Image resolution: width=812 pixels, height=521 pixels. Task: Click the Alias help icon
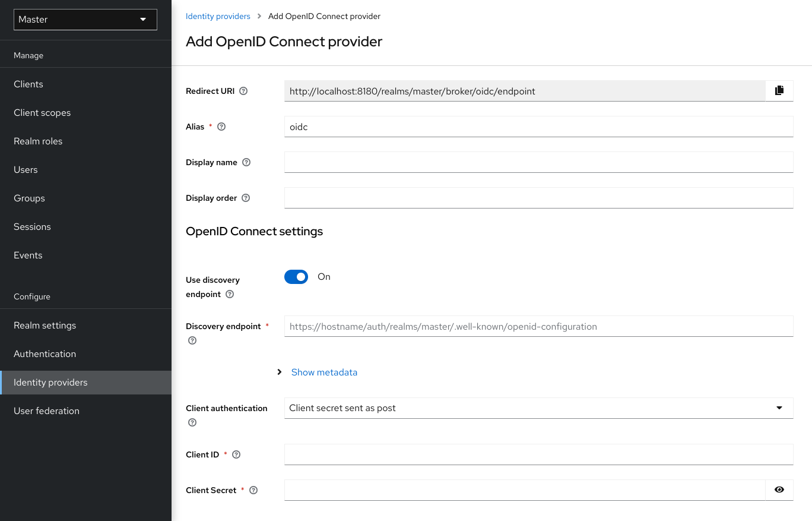click(221, 127)
